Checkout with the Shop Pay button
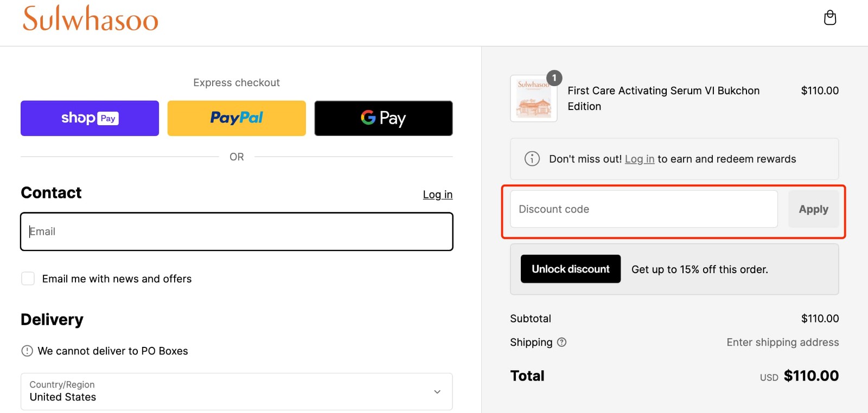Screen dimensions: 868x413 coord(89,118)
